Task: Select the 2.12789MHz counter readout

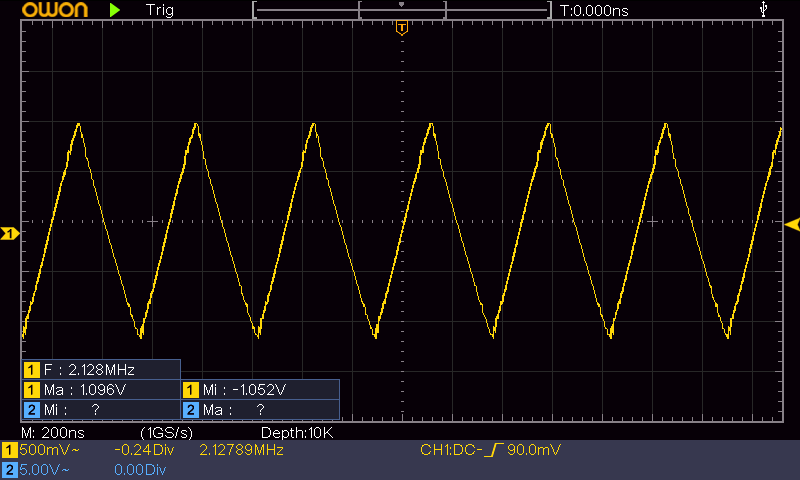Action: (241, 450)
